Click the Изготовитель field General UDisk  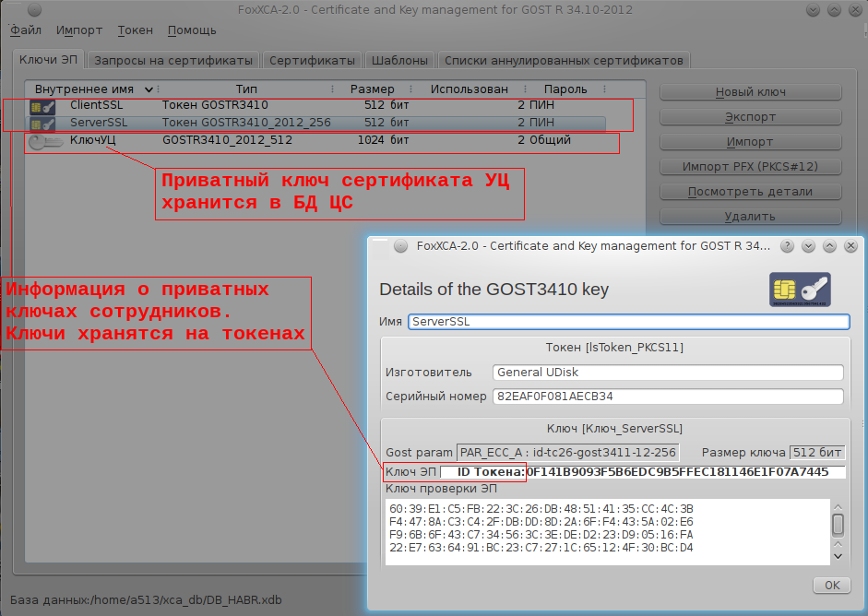pyautogui.click(x=668, y=373)
